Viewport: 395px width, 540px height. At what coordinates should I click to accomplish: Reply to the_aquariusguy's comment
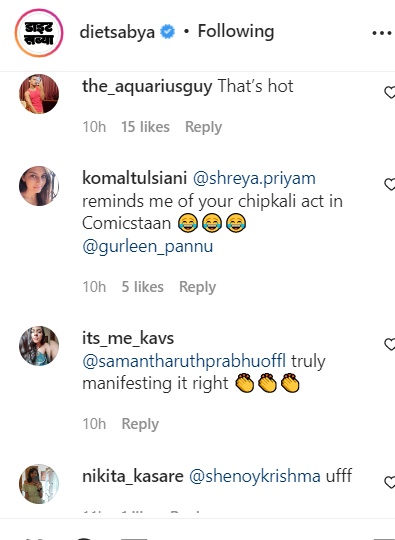tap(204, 127)
